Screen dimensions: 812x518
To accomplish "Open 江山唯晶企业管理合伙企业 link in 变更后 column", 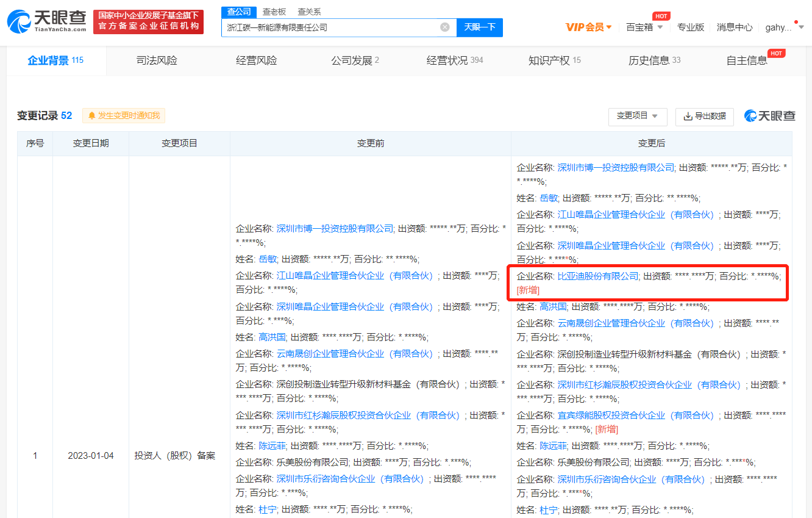I will (638, 215).
